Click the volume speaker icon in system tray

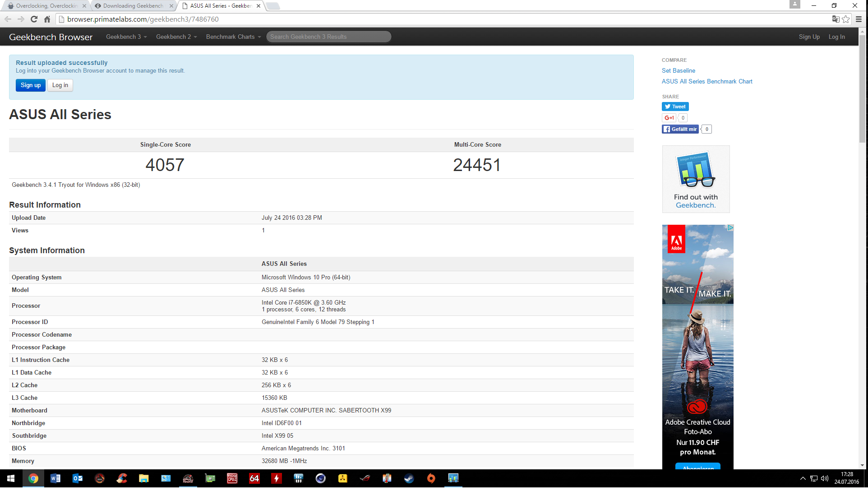coord(825,478)
